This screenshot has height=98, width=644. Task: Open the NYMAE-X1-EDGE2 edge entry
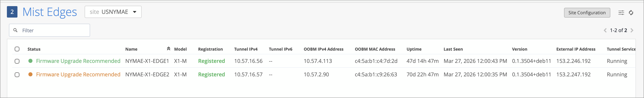pyautogui.click(x=147, y=75)
